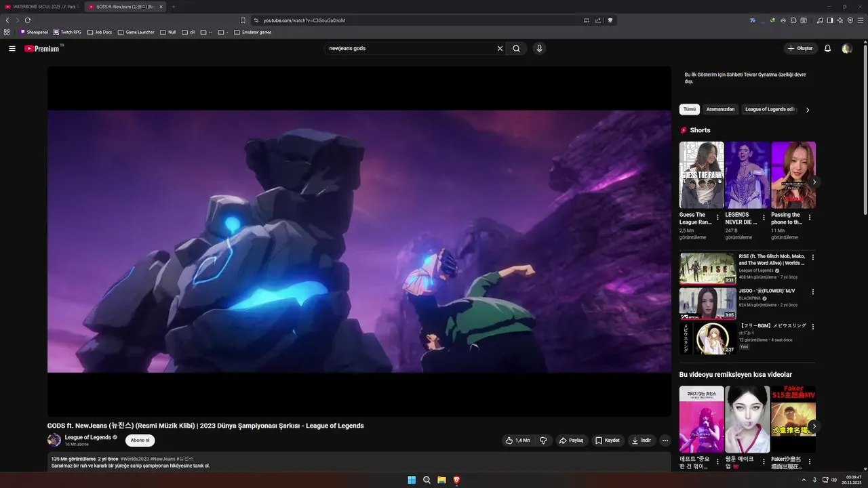
Task: Open League of Legends channel name link
Action: coord(88,437)
